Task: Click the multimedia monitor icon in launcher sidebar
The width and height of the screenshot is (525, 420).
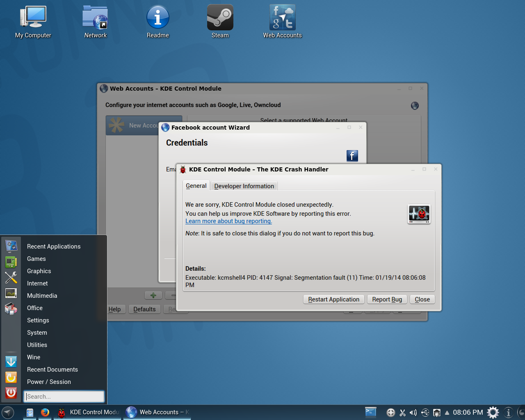Action: pos(11,246)
